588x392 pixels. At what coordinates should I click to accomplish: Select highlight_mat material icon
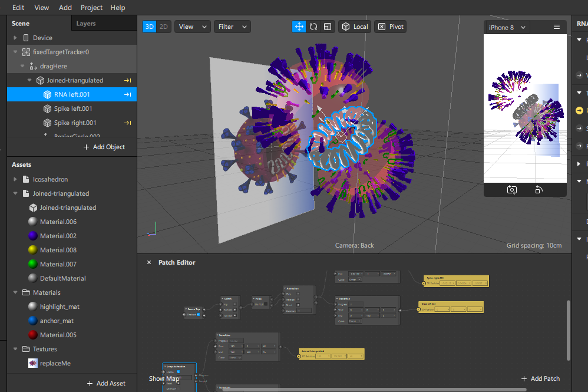point(33,307)
